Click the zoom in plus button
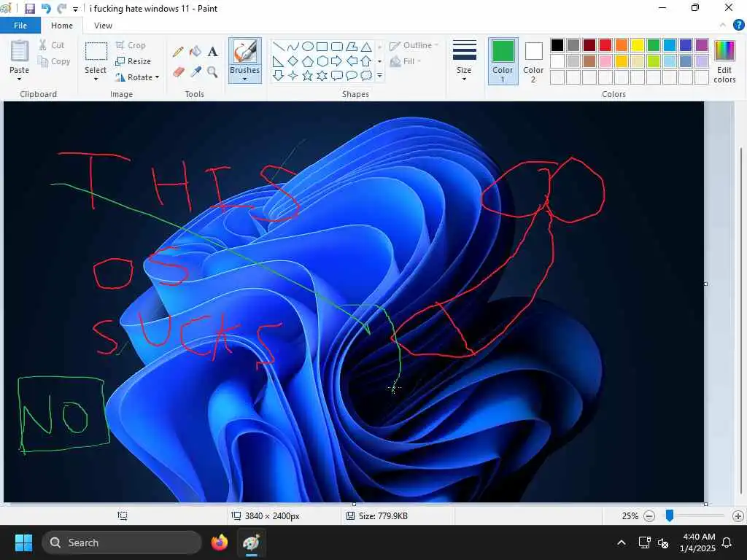This screenshot has width=747, height=560. (738, 516)
